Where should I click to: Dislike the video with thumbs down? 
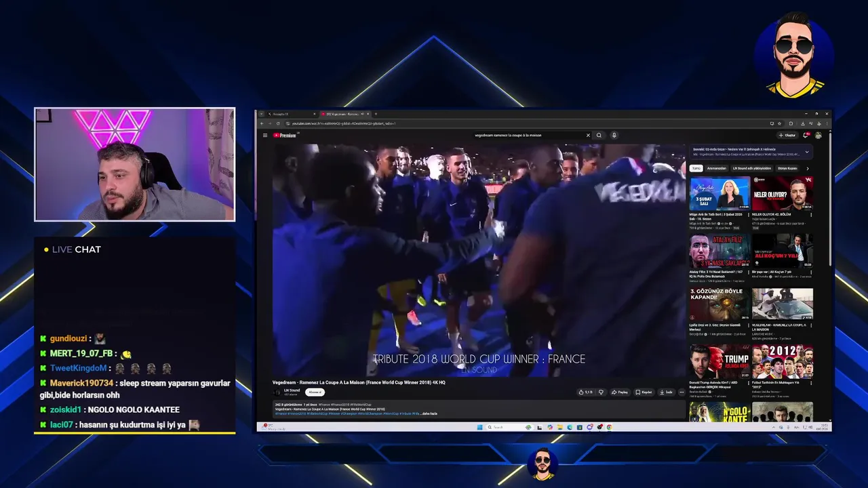coord(601,392)
